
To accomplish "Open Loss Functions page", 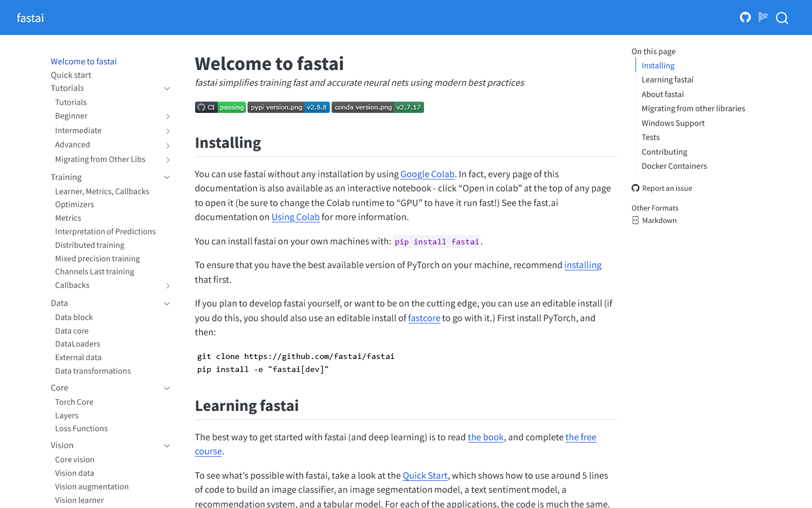I will click(x=81, y=428).
